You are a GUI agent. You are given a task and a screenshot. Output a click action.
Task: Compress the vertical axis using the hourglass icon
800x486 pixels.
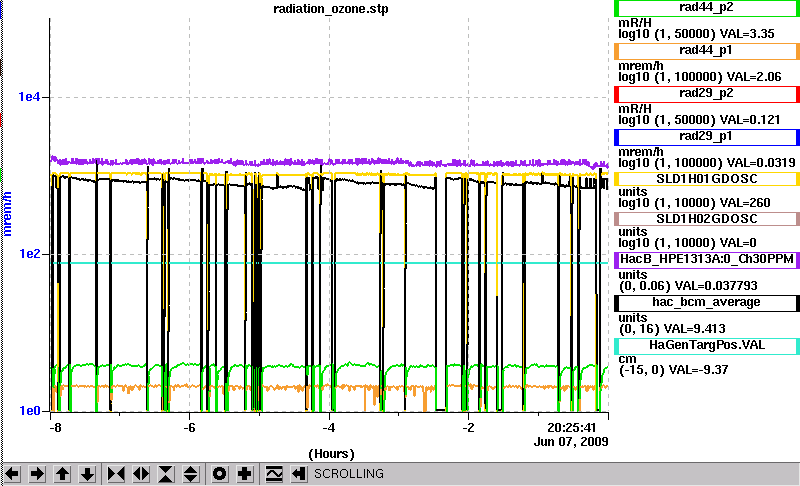[166, 474]
